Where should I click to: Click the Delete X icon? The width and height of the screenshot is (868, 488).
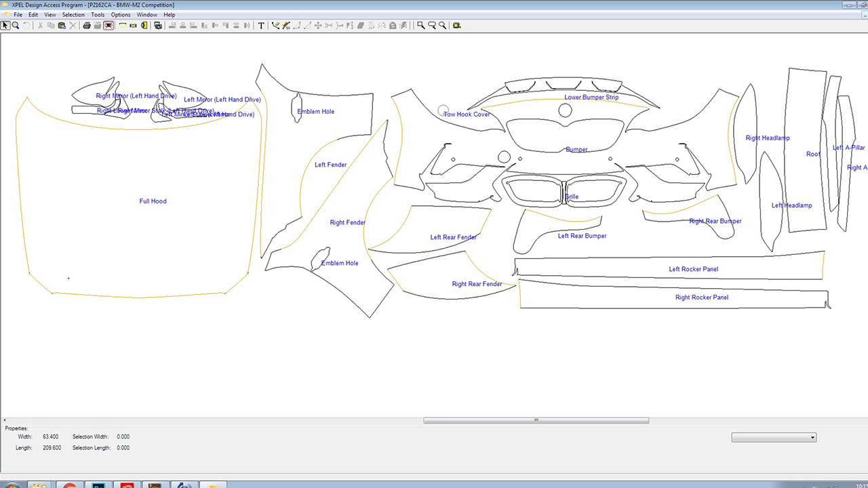[73, 25]
